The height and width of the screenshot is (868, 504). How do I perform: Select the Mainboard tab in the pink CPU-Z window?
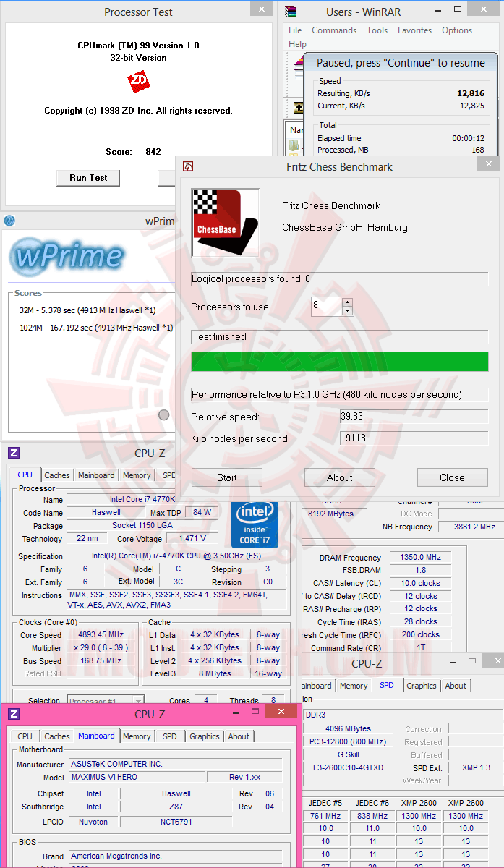[x=96, y=736]
